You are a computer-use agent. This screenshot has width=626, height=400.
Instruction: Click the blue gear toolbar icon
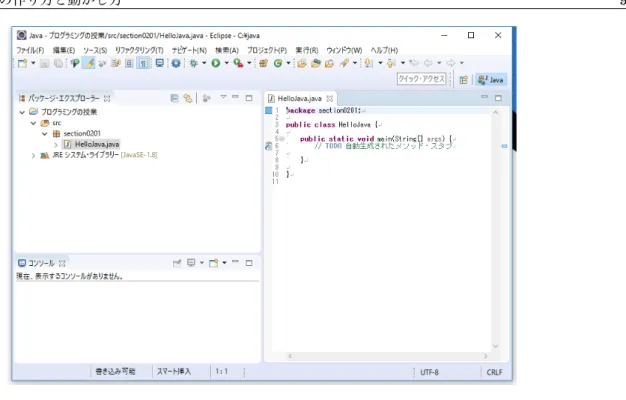point(176,63)
